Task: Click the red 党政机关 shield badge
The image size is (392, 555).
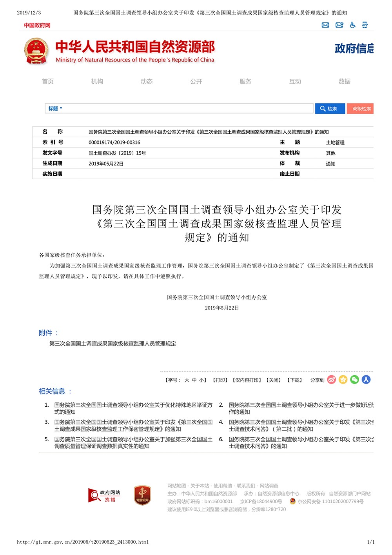Action: pos(142,495)
